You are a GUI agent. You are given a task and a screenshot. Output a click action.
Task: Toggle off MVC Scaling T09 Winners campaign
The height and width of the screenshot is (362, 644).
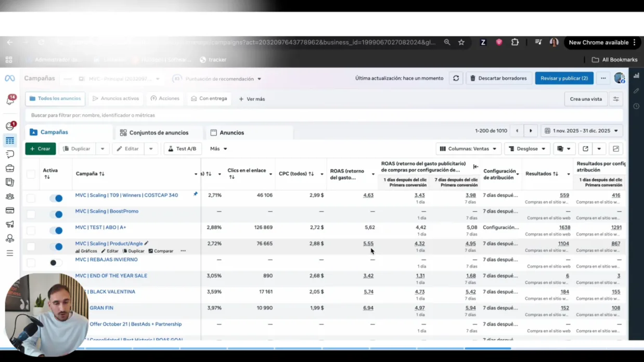click(x=56, y=198)
